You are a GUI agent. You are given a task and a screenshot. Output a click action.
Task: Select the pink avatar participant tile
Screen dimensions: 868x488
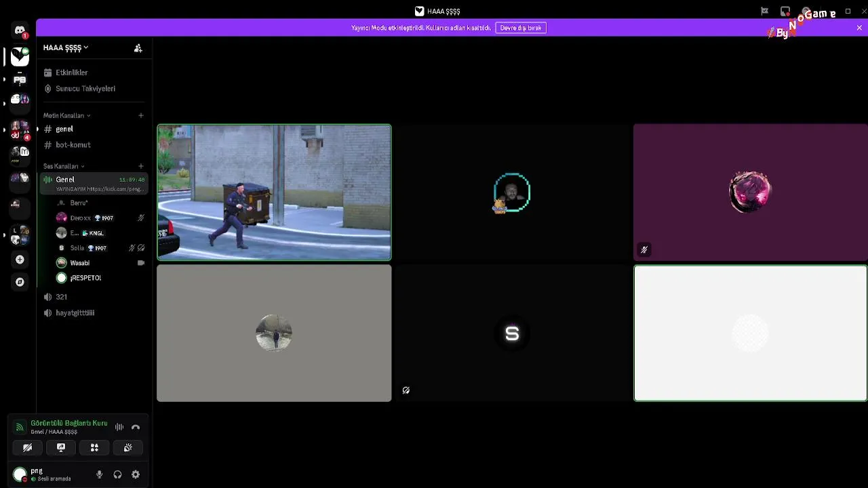(x=750, y=192)
